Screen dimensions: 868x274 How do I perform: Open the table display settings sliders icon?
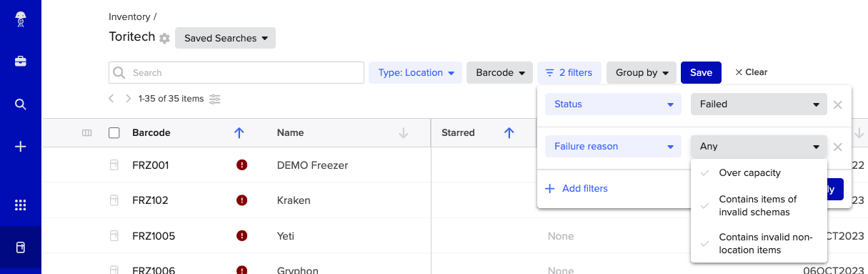215,99
